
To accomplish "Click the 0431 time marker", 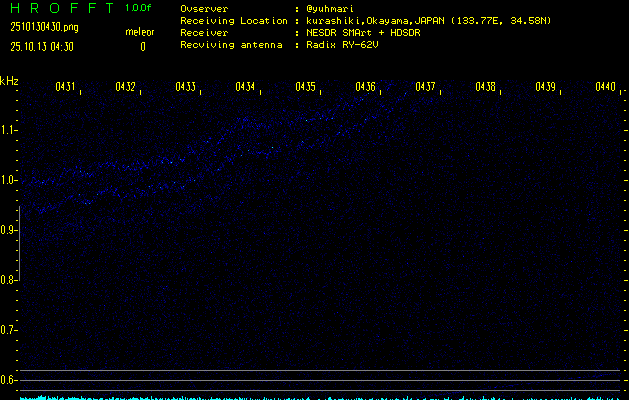I will (x=65, y=87).
